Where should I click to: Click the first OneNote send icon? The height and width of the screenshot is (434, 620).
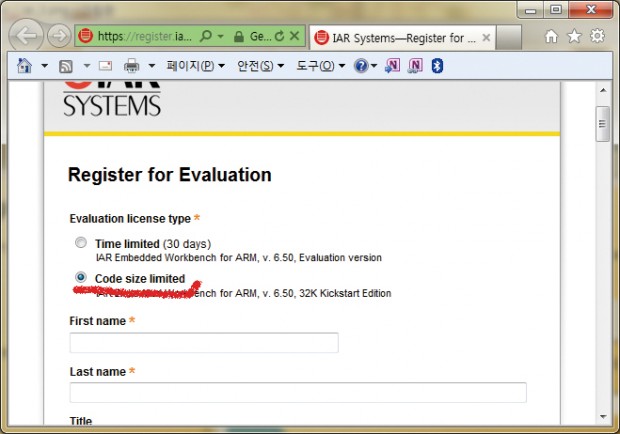(393, 66)
